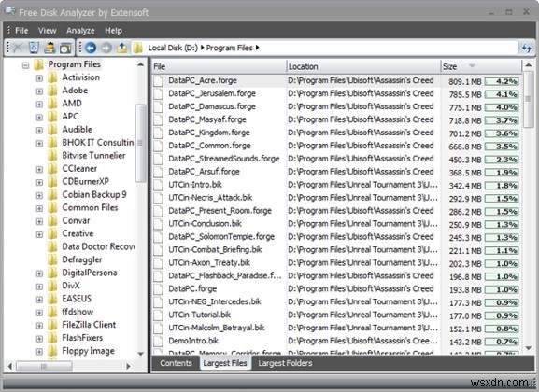The width and height of the screenshot is (539, 392).
Task: Select the Data Doctor Recovery folder
Action: tap(98, 246)
